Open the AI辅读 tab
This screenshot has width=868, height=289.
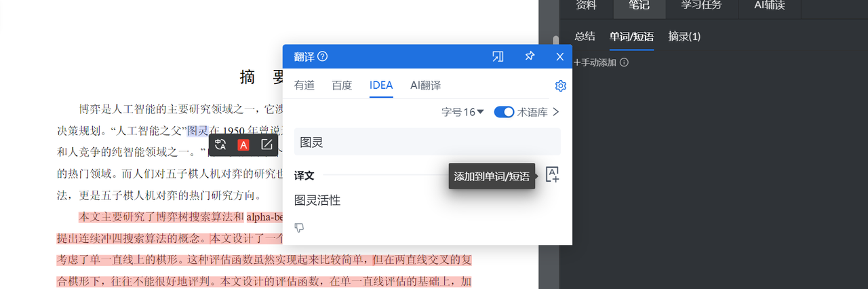pos(770,7)
